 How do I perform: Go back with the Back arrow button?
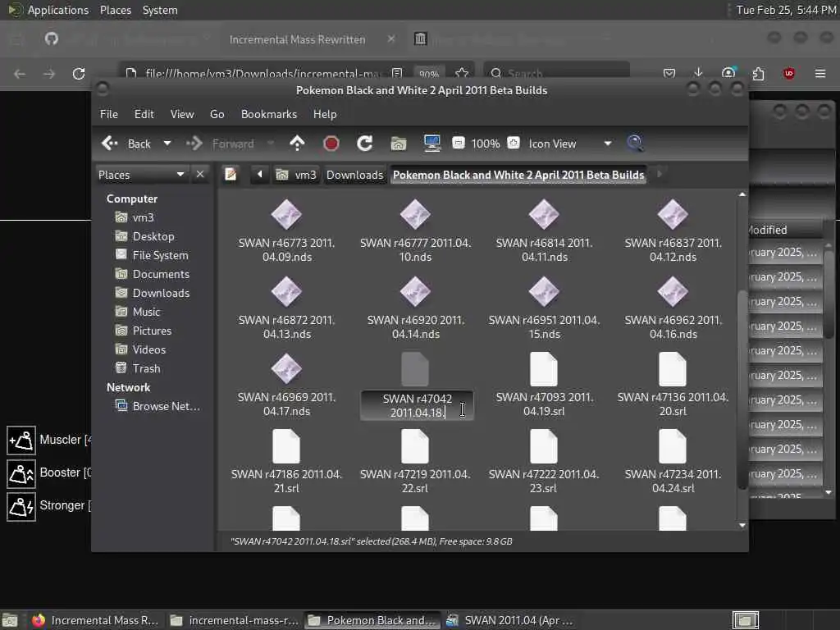tap(126, 144)
